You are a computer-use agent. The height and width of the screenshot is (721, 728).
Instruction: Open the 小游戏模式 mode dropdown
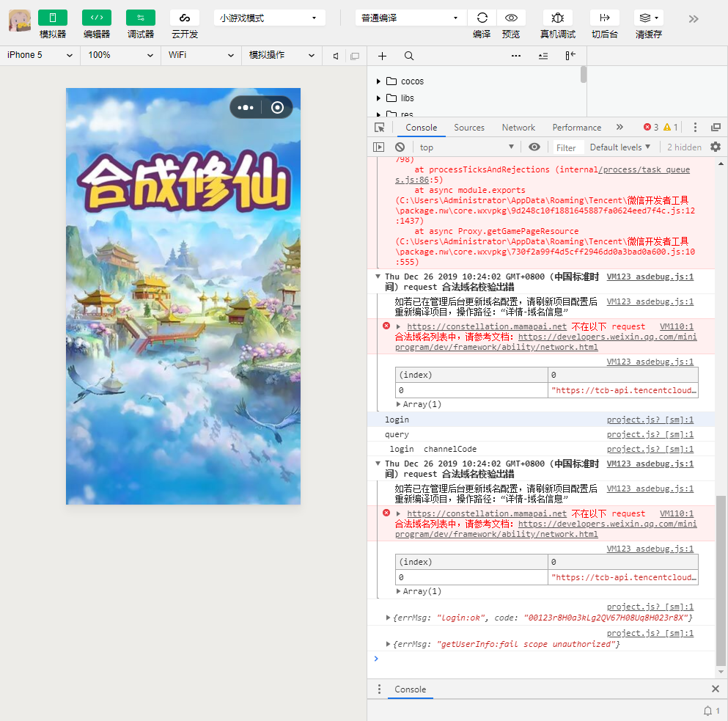coord(269,18)
